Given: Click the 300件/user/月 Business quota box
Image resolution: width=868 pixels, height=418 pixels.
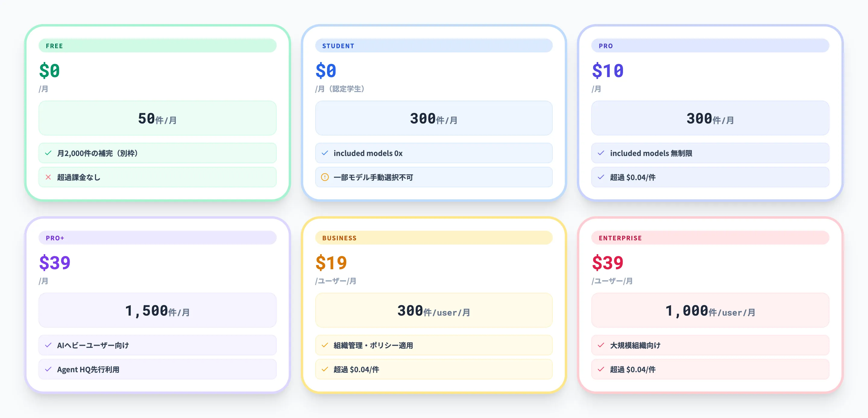Looking at the screenshot, I should click(434, 310).
